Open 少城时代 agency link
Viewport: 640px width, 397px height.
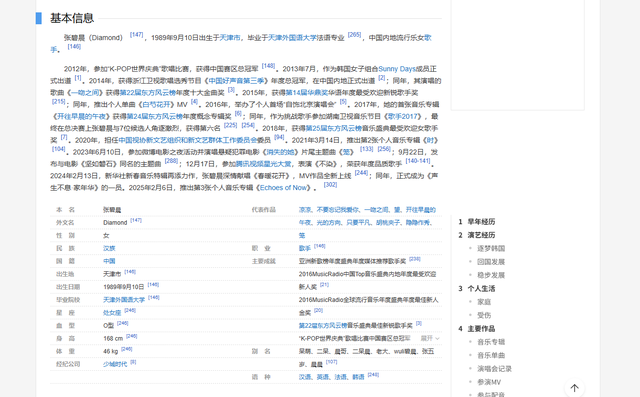pos(115,364)
